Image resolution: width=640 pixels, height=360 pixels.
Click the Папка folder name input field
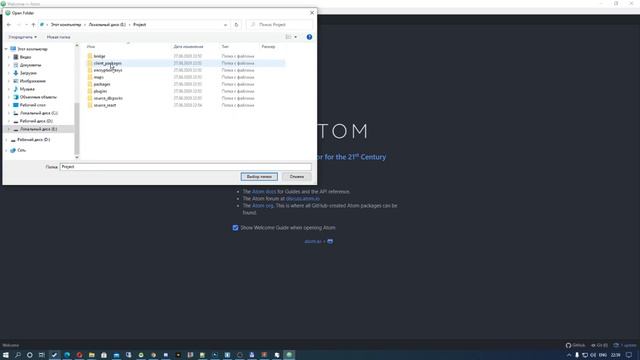(186, 167)
